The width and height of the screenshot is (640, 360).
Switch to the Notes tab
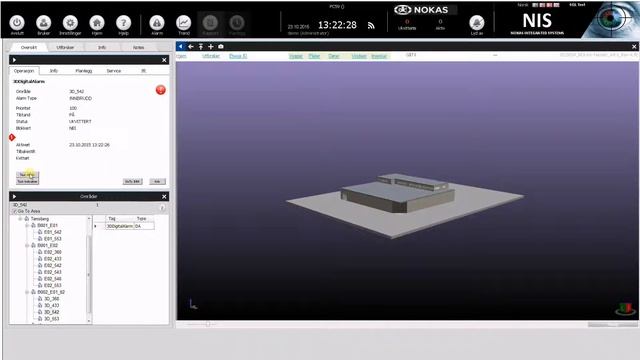pyautogui.click(x=138, y=47)
